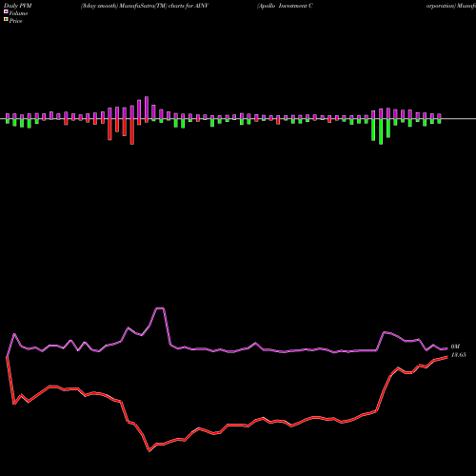This screenshot has height=476, width=476.
Task: Select the 'Price' legend label
Action: (15, 21)
